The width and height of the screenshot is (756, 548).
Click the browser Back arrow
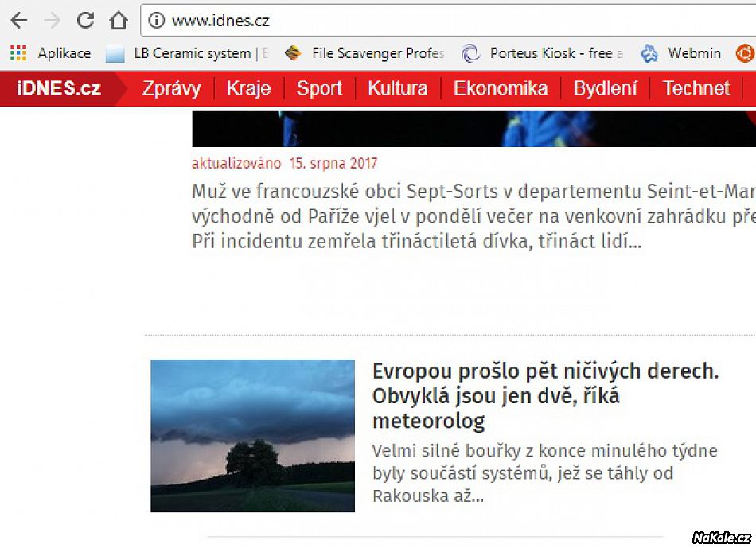[19, 20]
